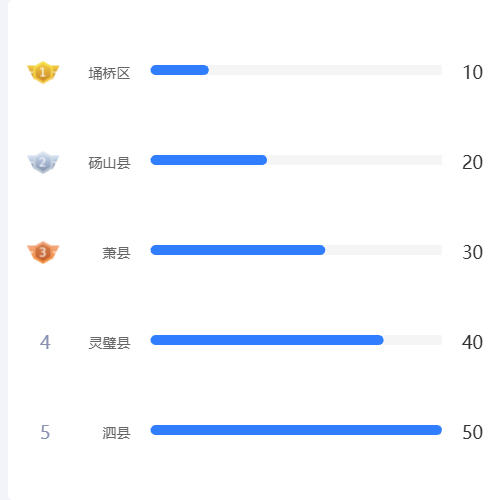Viewport: 500px width, 500px height.
Task: Select the rank number 4
Action: (x=45, y=342)
